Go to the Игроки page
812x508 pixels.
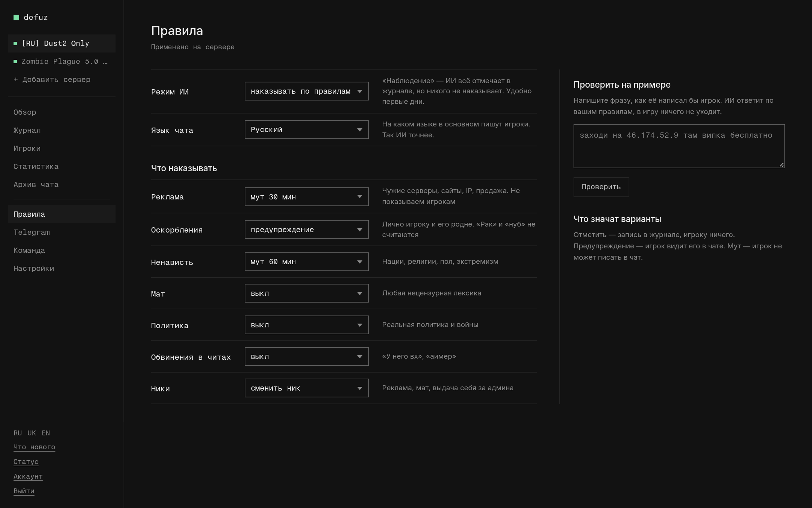click(62, 148)
